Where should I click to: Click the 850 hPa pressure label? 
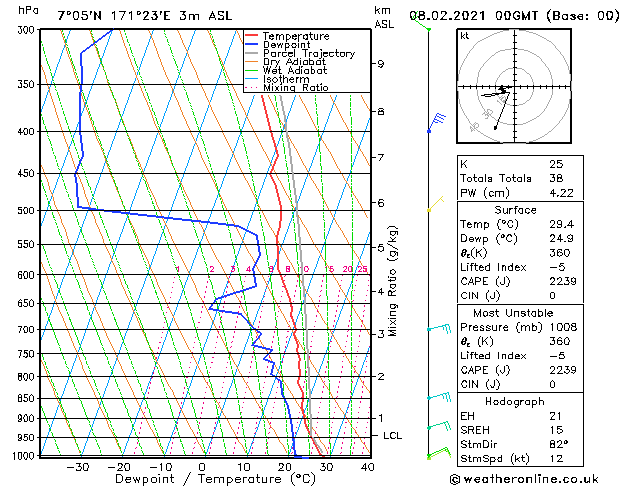coord(26,399)
